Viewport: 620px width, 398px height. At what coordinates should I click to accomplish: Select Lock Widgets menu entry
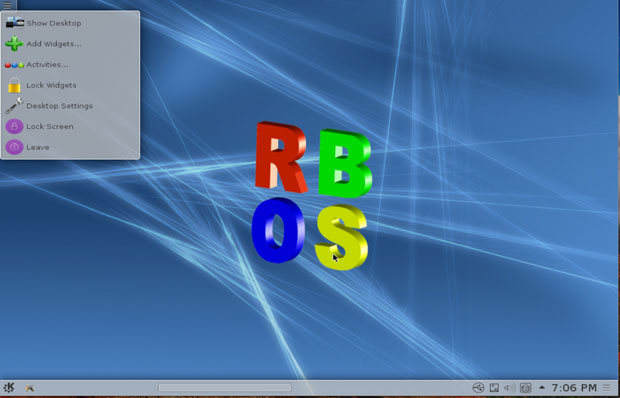pos(70,85)
